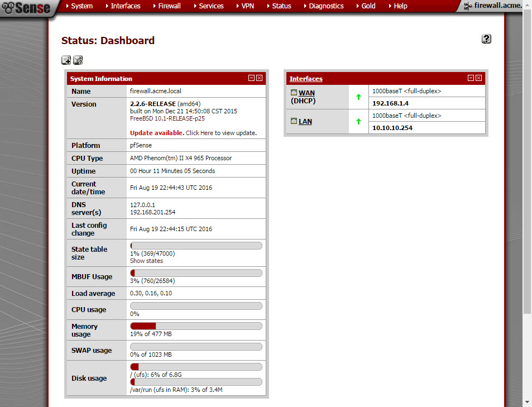Screen dimensions: 532x407
Task: Click the name value firewall.acme.local
Action: click(156, 91)
